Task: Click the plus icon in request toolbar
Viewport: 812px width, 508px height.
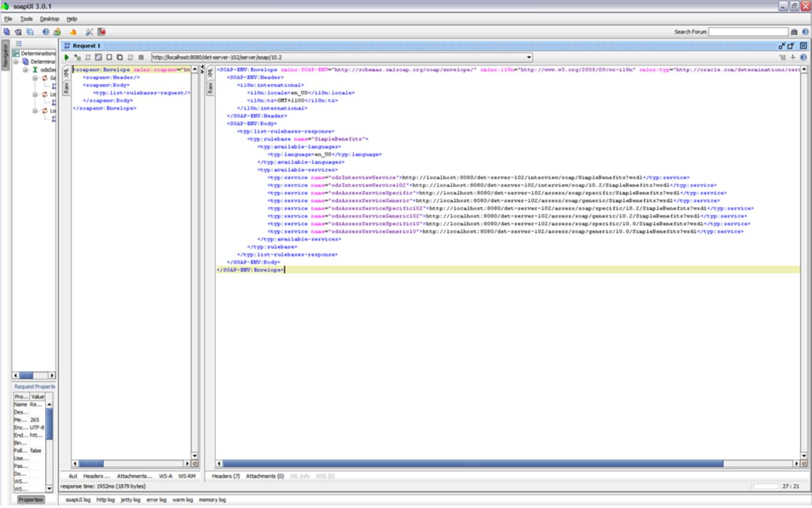Action: coord(793,58)
